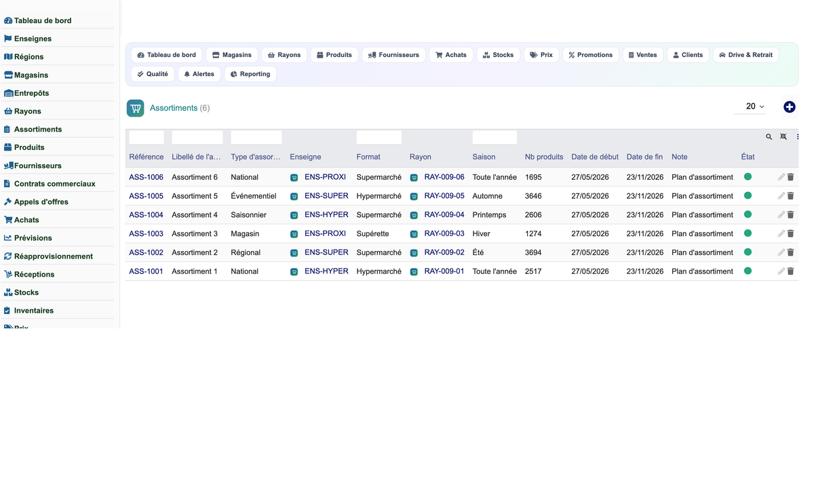Open Contrats commerciaux in sidebar

click(x=54, y=184)
